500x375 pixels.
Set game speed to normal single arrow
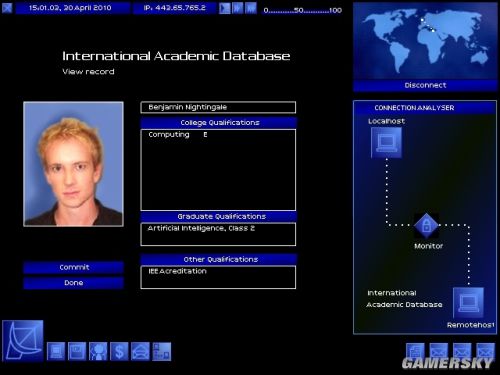click(225, 8)
